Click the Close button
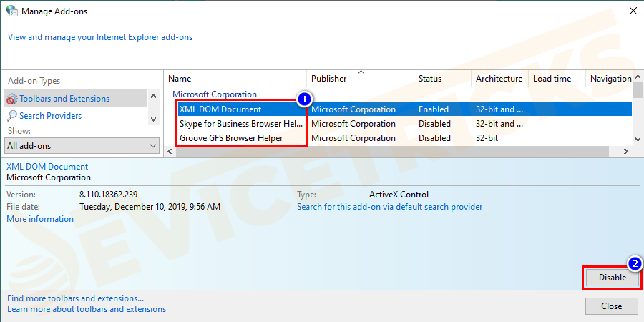Viewport: 644px width, 322px height. 612,306
